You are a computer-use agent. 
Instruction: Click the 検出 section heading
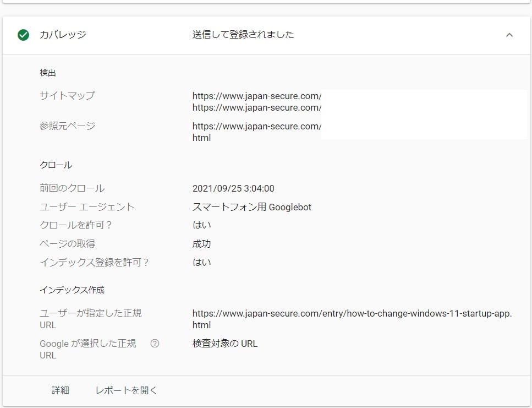[x=48, y=73]
